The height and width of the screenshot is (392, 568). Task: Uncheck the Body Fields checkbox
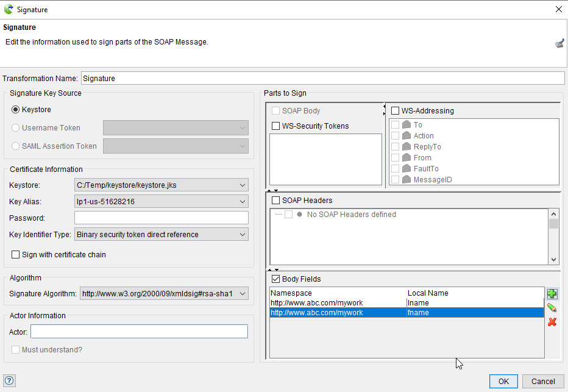point(275,279)
